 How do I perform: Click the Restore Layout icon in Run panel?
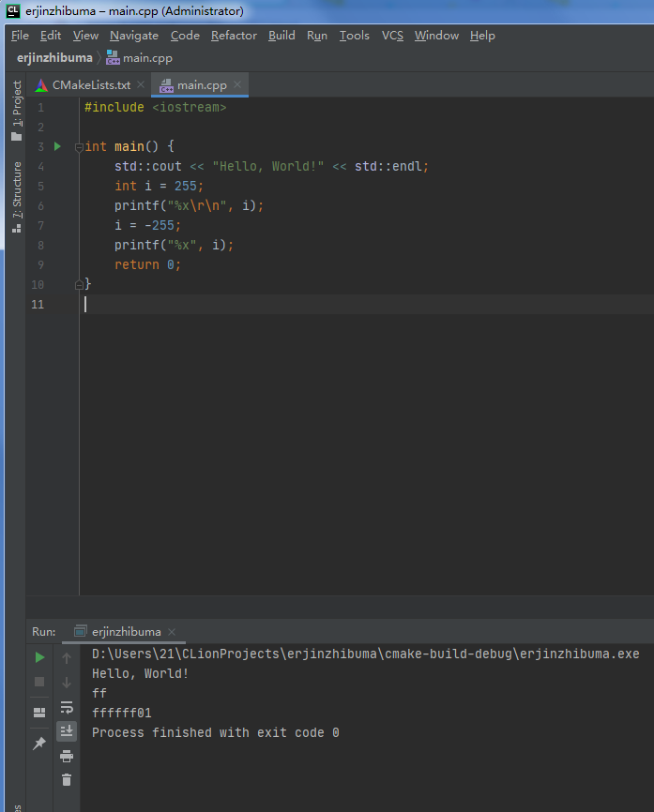point(39,713)
